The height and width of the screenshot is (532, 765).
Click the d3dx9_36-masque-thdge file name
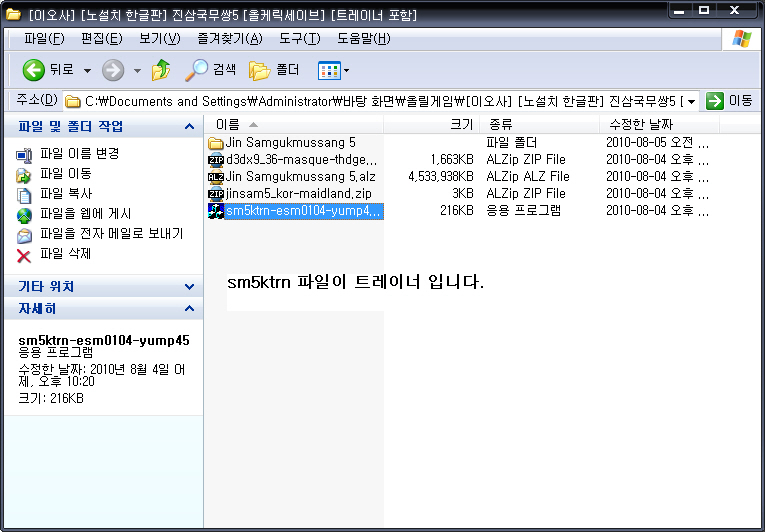pyautogui.click(x=302, y=160)
